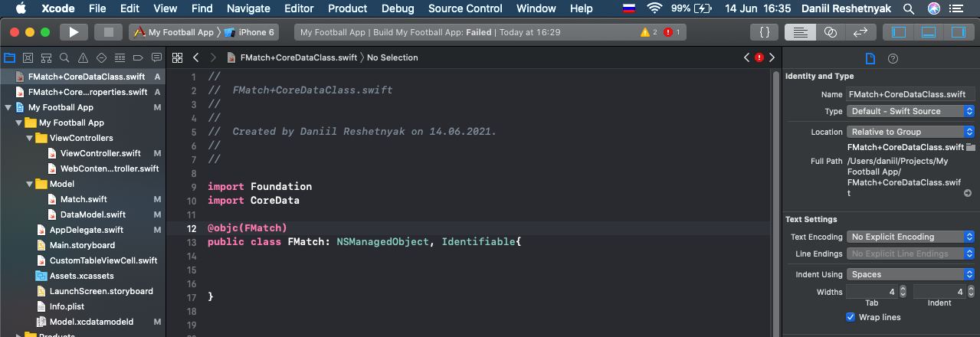
Task: Open Model.xcdatamodeld file
Action: [85, 322]
